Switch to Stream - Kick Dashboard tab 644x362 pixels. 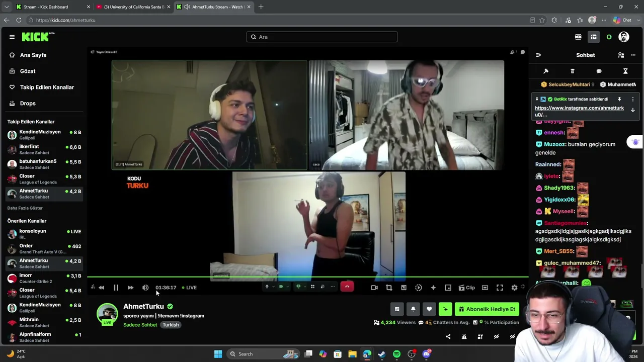point(53,7)
